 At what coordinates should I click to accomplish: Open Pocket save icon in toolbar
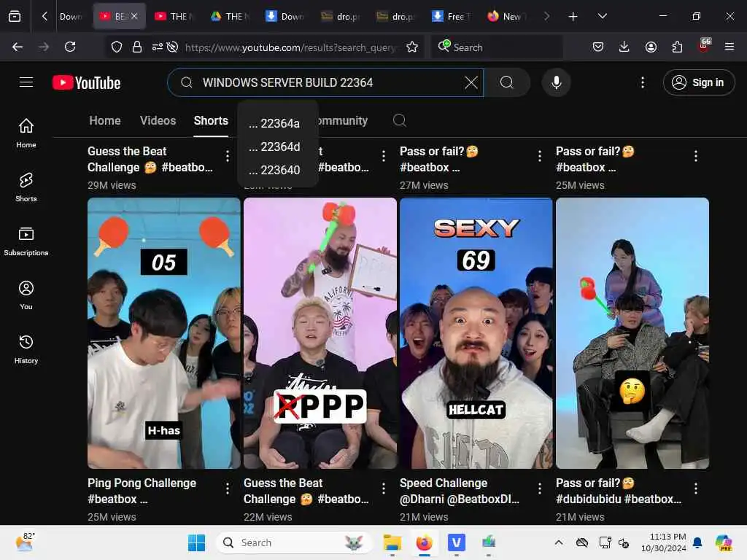pyautogui.click(x=598, y=47)
